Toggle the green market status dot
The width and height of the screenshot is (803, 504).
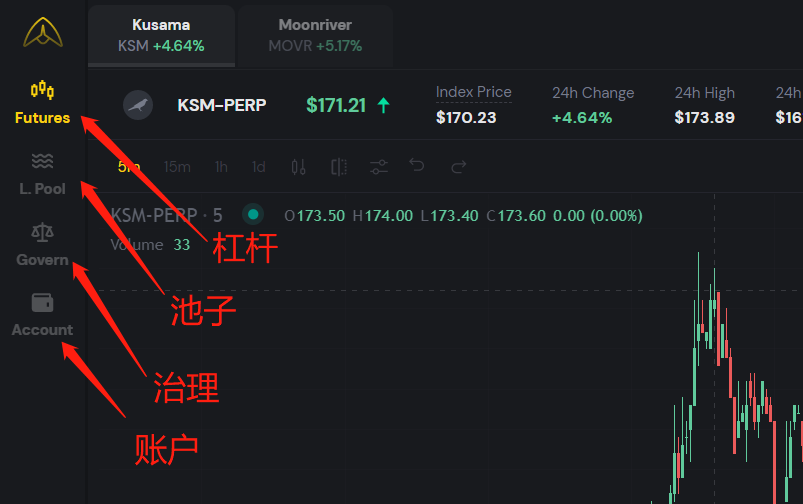pyautogui.click(x=253, y=215)
